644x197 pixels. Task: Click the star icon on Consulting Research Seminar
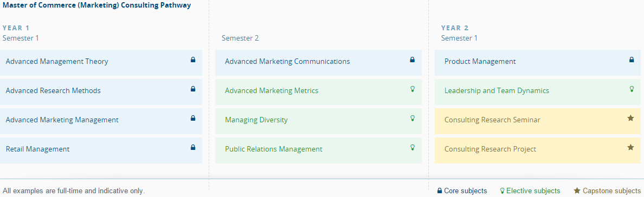coord(630,118)
